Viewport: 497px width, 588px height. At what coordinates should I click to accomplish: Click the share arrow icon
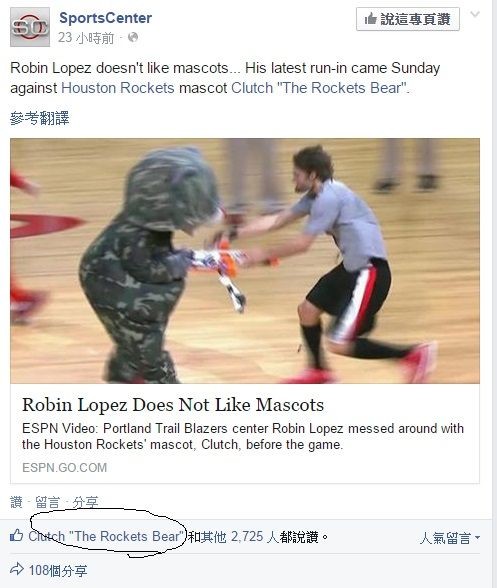[x=17, y=569]
